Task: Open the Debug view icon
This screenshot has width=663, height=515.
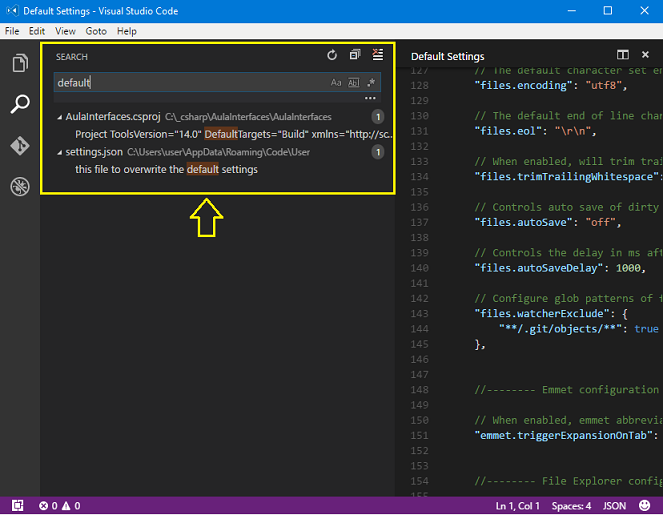Action: [20, 186]
